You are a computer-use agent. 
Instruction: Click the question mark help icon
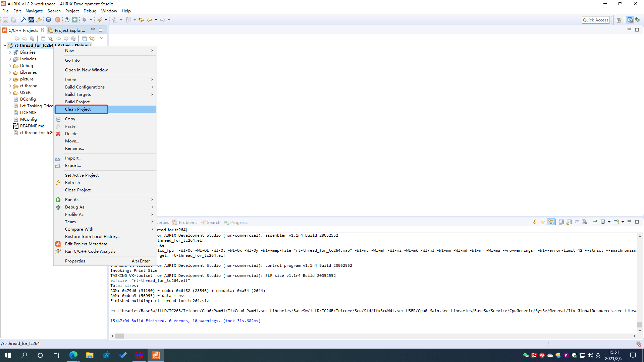(67, 20)
